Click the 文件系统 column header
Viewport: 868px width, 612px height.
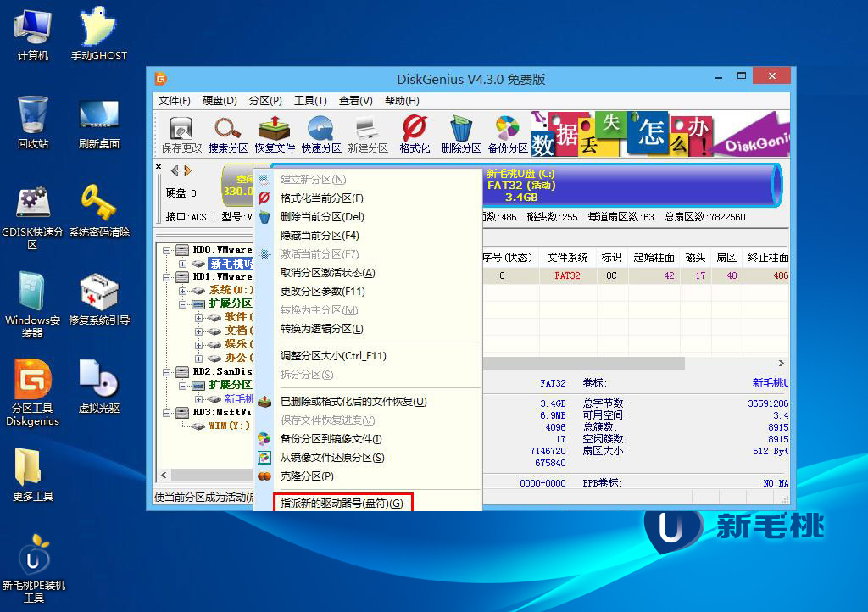point(567,258)
